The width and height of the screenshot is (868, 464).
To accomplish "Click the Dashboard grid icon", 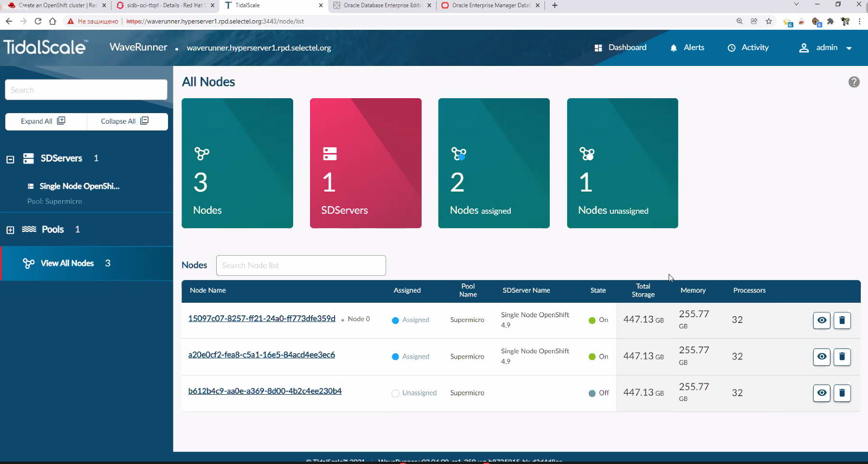I will coord(598,48).
